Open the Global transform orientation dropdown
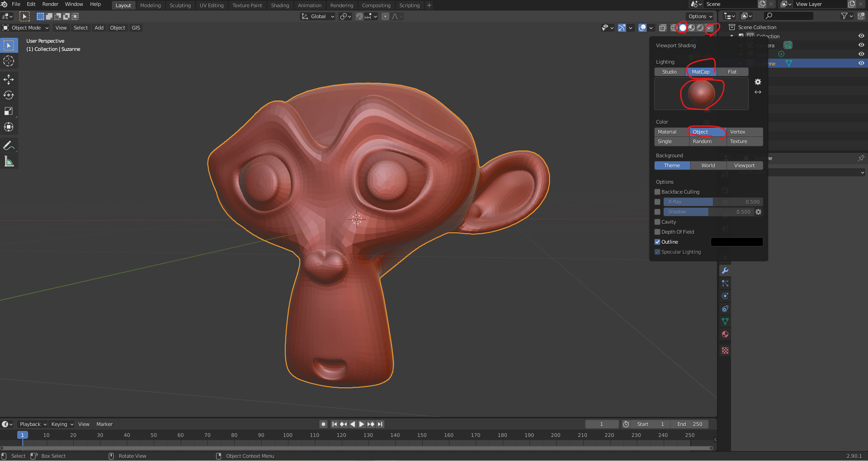This screenshot has width=868, height=461. tap(318, 16)
